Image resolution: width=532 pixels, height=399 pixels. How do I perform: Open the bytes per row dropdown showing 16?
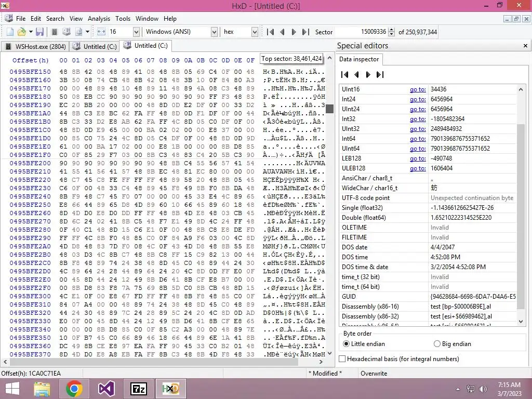(136, 32)
